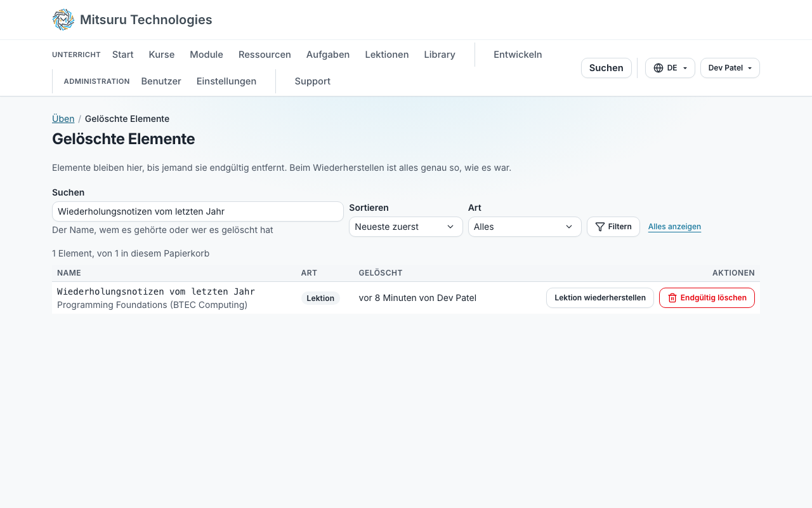This screenshot has height=508, width=812.
Task: Open the Library nav item
Action: 440,55
